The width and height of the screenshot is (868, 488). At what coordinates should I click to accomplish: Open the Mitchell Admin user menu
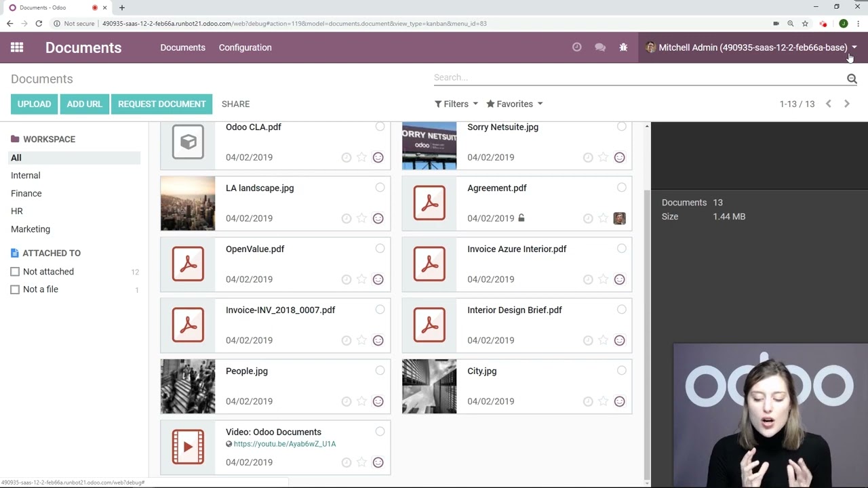coord(751,47)
